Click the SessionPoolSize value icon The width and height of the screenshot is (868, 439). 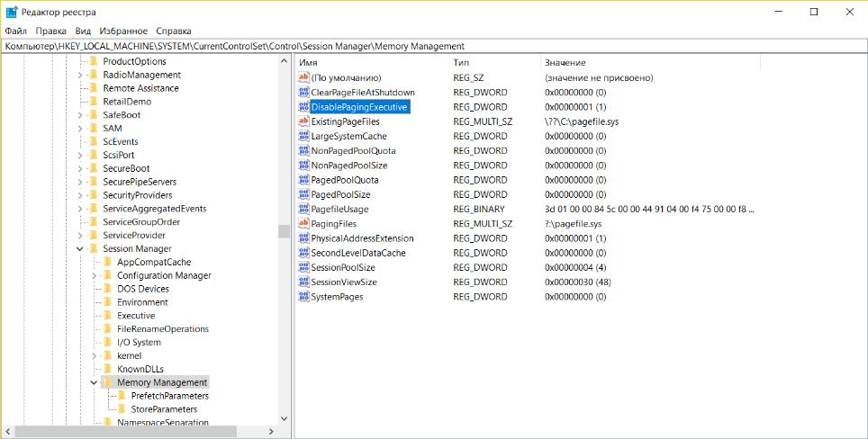(x=303, y=267)
